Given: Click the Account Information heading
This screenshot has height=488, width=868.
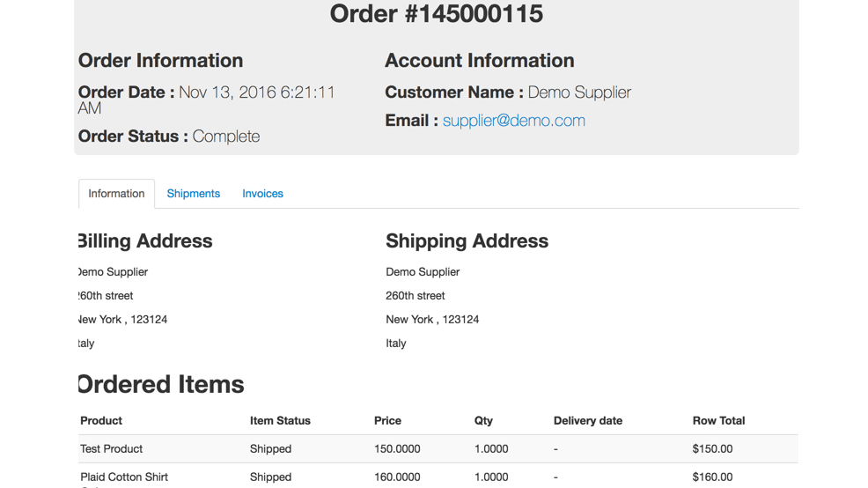Looking at the screenshot, I should tap(479, 61).
